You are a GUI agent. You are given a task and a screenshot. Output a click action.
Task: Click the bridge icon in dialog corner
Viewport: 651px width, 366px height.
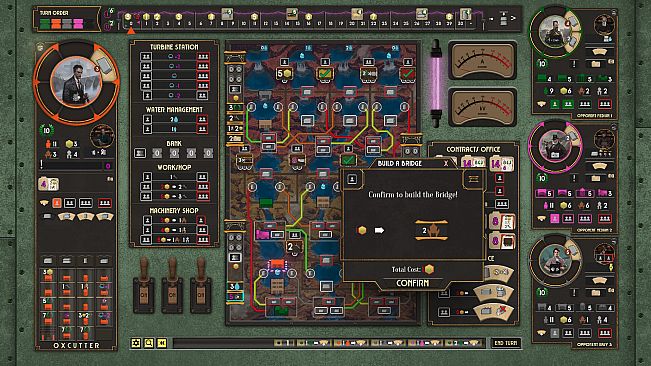[x=473, y=179]
